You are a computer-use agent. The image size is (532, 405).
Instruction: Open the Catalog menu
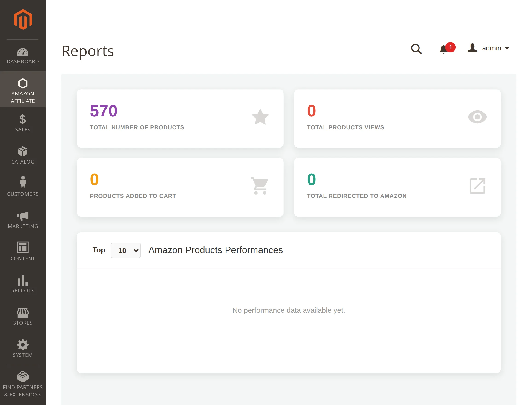tap(23, 155)
